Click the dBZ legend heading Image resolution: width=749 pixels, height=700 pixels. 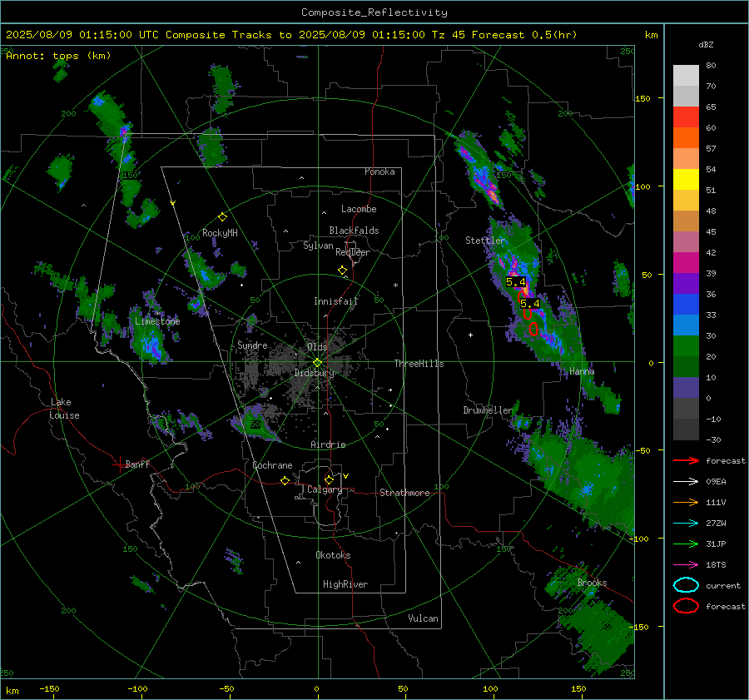click(x=706, y=45)
